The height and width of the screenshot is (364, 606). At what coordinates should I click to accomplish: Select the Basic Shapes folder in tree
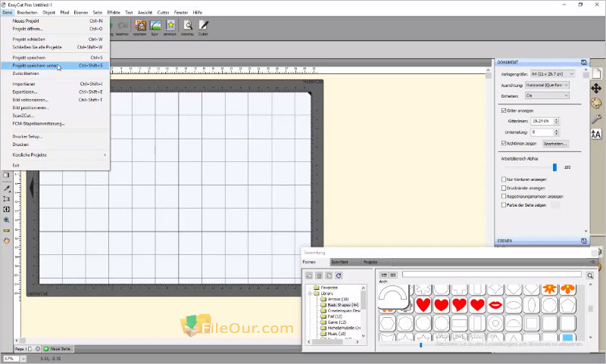[339, 305]
